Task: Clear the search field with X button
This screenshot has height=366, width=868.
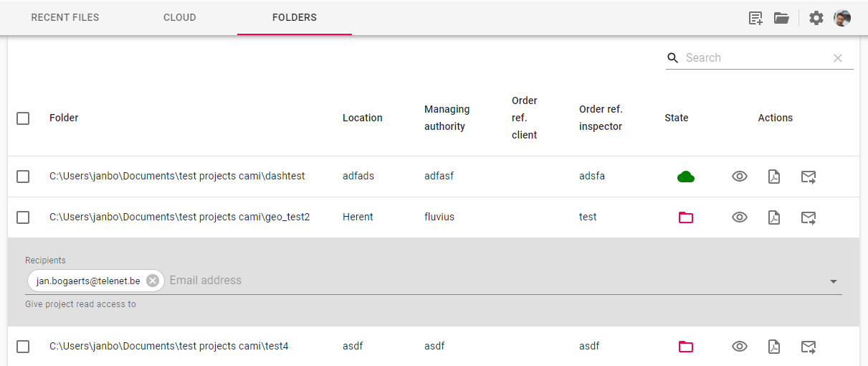Action: (x=838, y=58)
